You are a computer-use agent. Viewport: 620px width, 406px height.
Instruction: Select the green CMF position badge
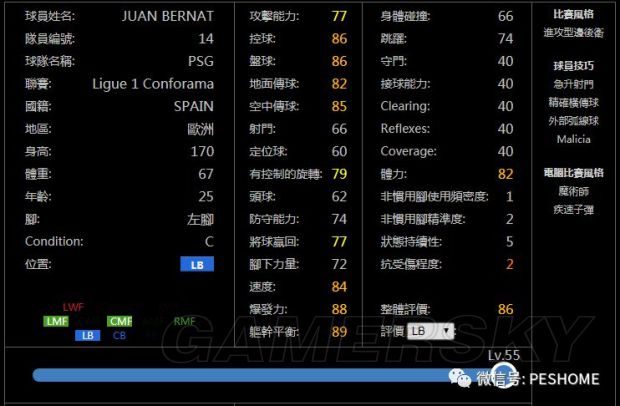click(x=120, y=321)
